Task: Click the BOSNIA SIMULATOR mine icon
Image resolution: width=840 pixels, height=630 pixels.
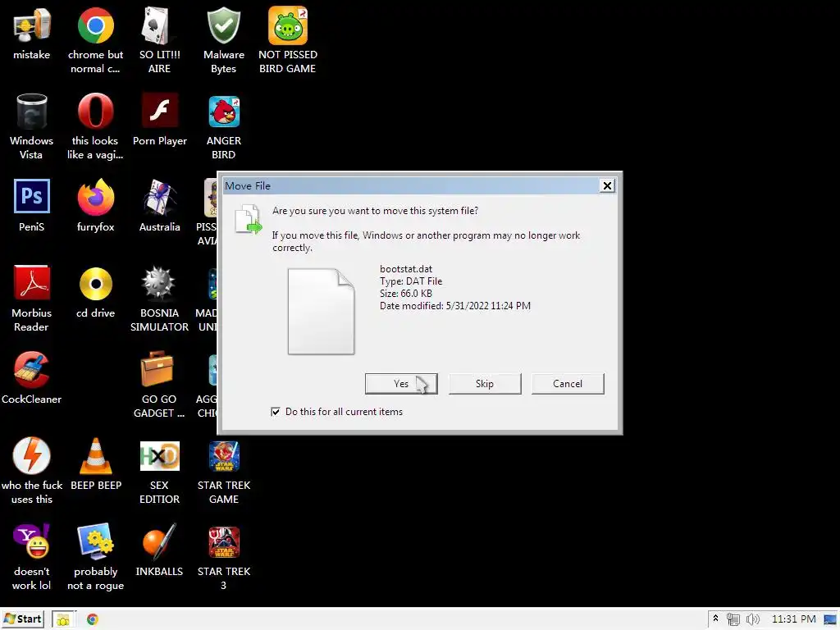Action: tap(158, 282)
